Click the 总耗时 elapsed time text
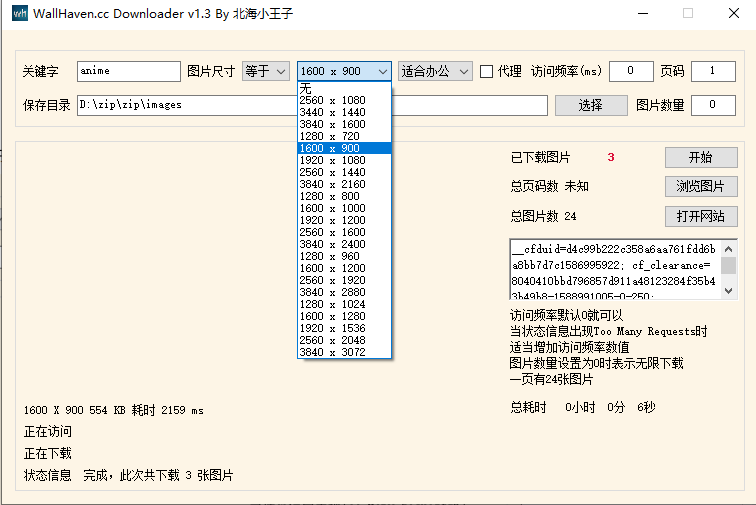This screenshot has width=756, height=505. 583,408
